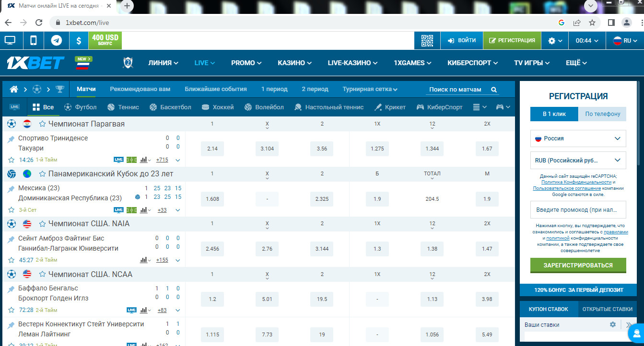Image resolution: width=644 pixels, height=346 pixels.
Task: Favorite the Сейнт Амброз match star
Action: [x=11, y=260]
